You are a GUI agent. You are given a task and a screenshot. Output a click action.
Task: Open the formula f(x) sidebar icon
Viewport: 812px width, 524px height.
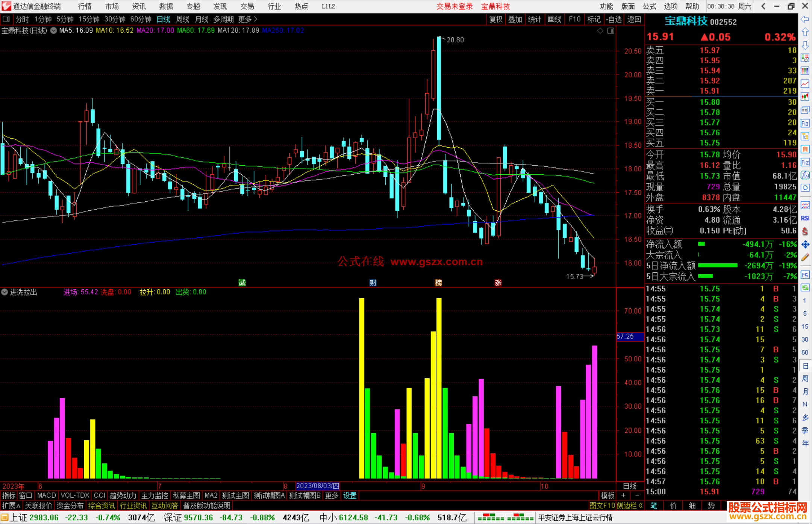(805, 175)
